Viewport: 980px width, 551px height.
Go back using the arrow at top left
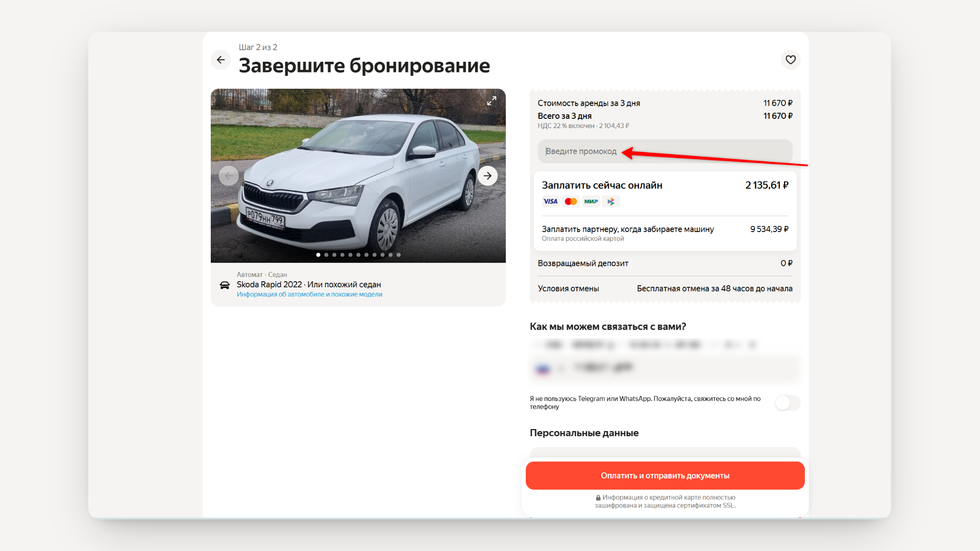coord(220,60)
